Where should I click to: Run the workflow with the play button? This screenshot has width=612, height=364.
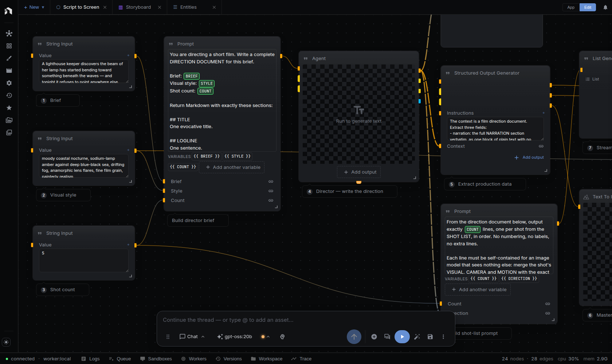coord(402,337)
